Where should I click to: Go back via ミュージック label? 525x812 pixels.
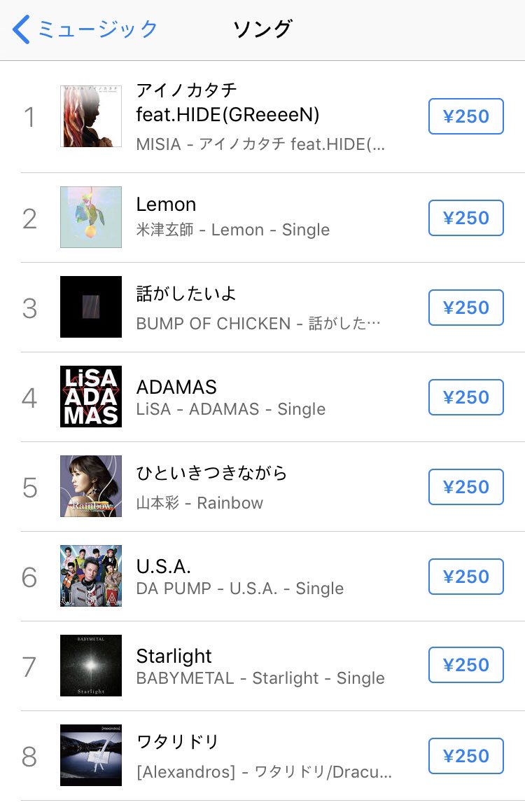click(98, 29)
